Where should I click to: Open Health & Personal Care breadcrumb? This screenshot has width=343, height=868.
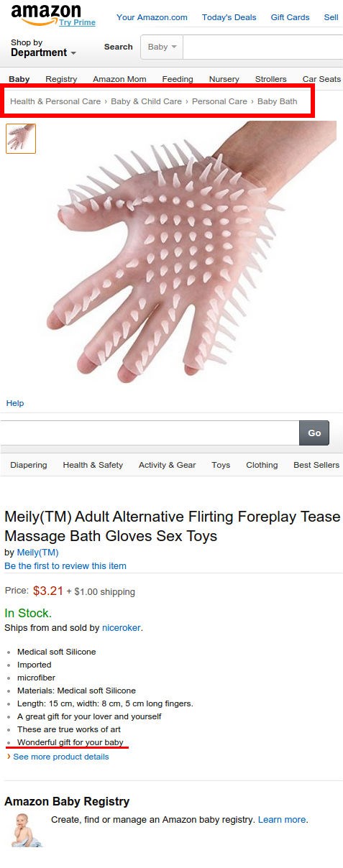pyautogui.click(x=55, y=101)
